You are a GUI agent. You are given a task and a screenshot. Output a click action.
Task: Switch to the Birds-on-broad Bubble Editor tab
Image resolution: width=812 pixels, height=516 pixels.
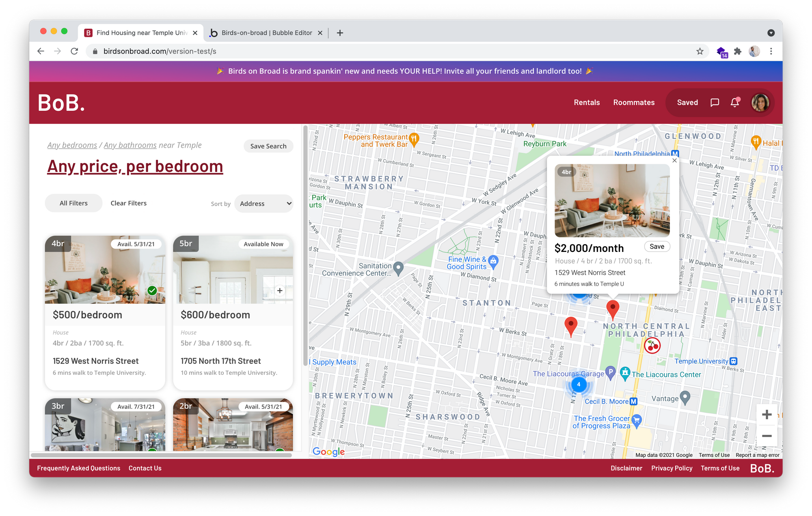[x=266, y=33]
